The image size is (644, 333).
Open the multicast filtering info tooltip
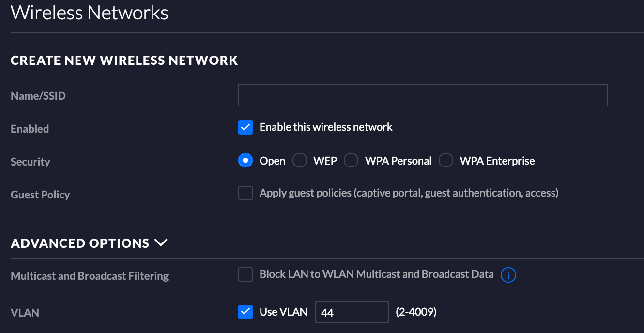point(508,274)
